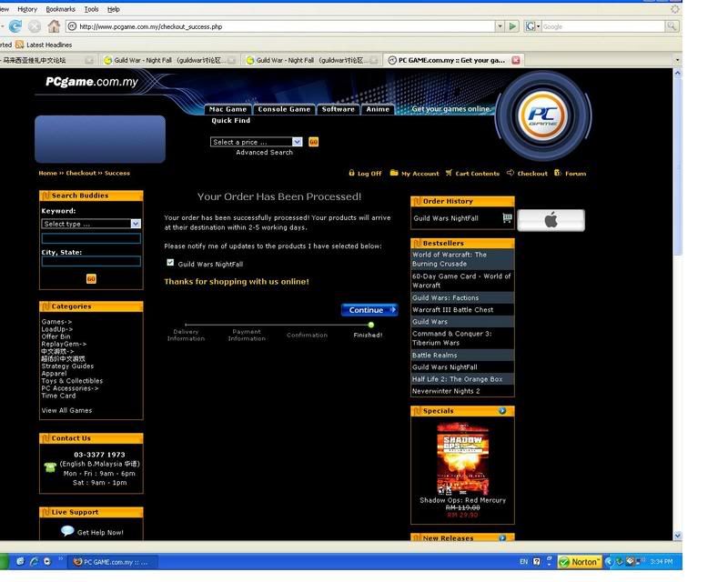Open the Time Card category
Screen dimensions: 728x582
click(58, 396)
